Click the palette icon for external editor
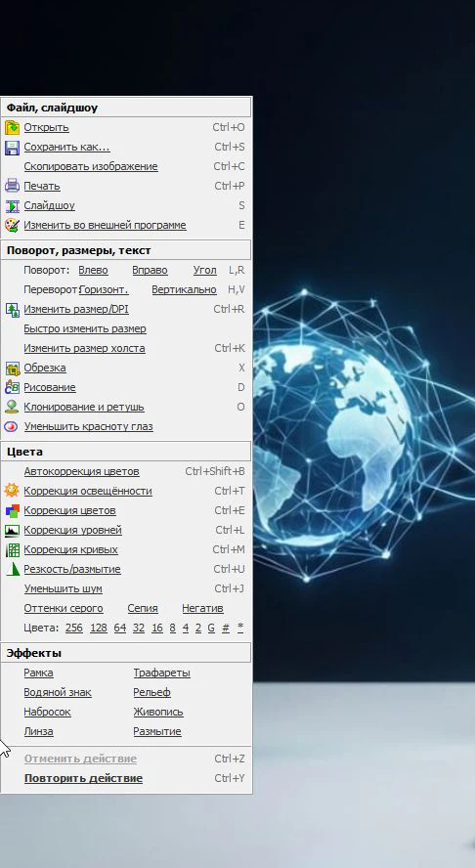The width and height of the screenshot is (475, 868). pos(12,225)
